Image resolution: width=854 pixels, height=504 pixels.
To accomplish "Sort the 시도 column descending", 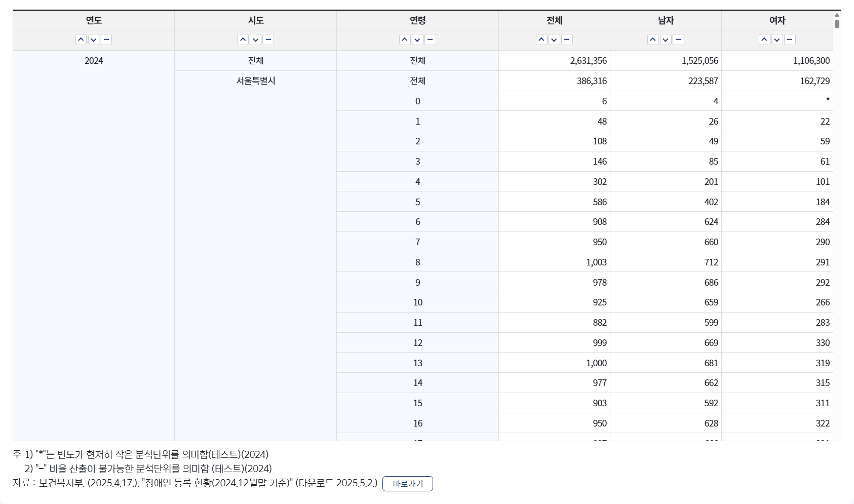I will pos(255,40).
